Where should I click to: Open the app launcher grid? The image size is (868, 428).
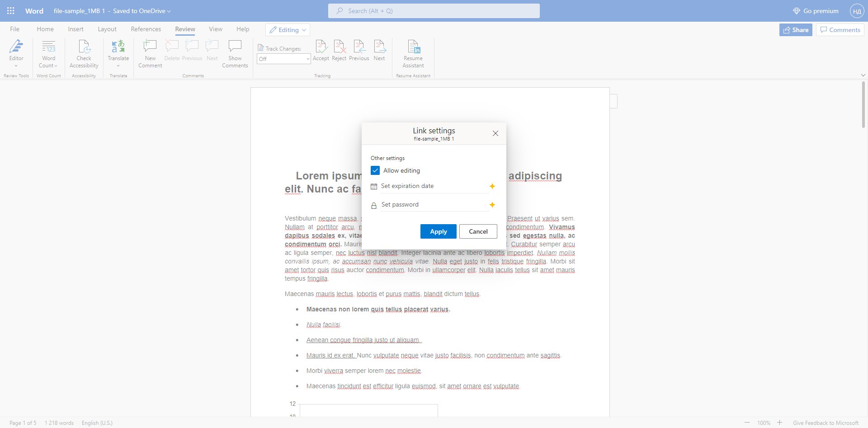(11, 11)
